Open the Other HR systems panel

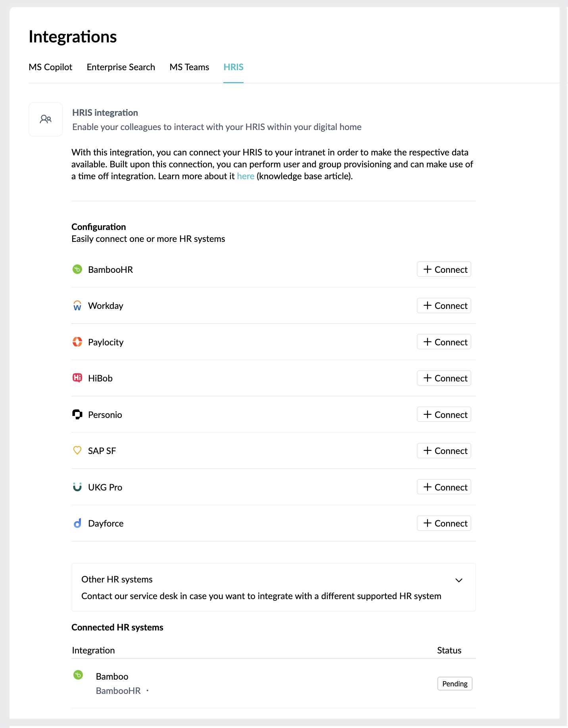click(x=274, y=587)
